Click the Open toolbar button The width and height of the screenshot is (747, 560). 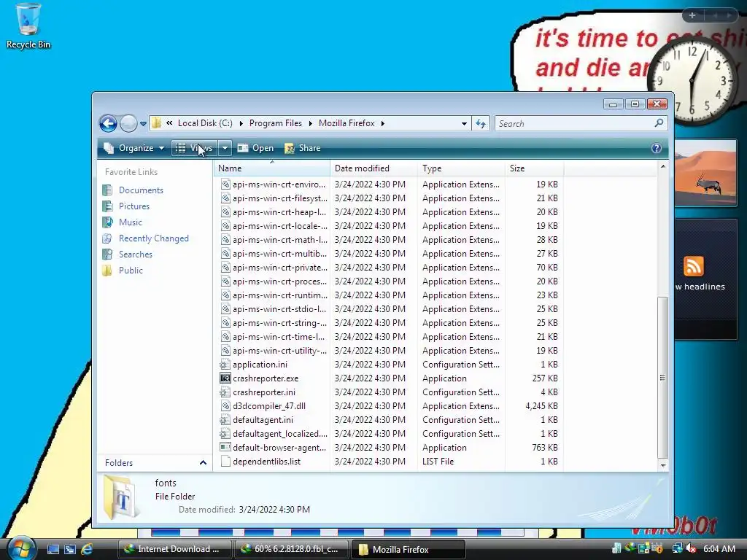click(x=256, y=148)
